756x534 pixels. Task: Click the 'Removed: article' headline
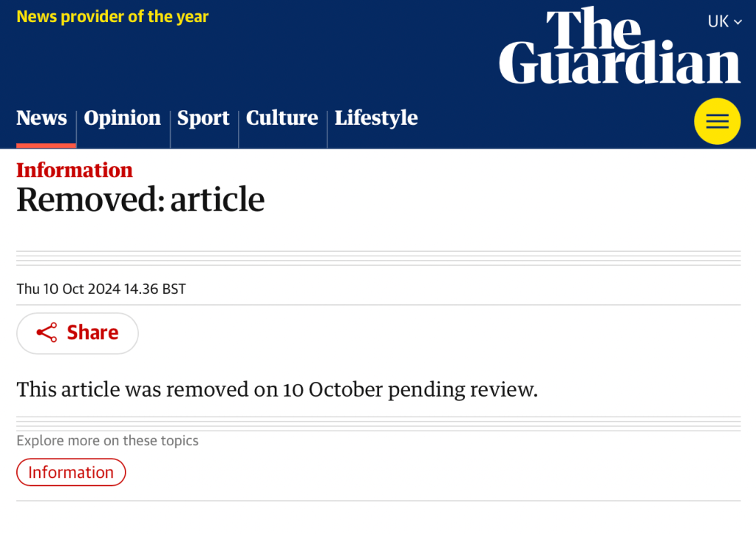(140, 199)
